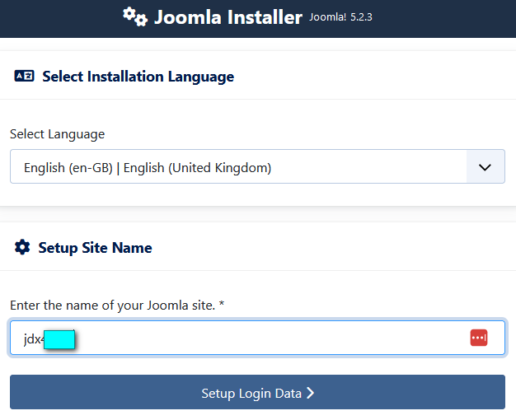Click the Setup Site Name heading
516x420 pixels.
click(95, 248)
